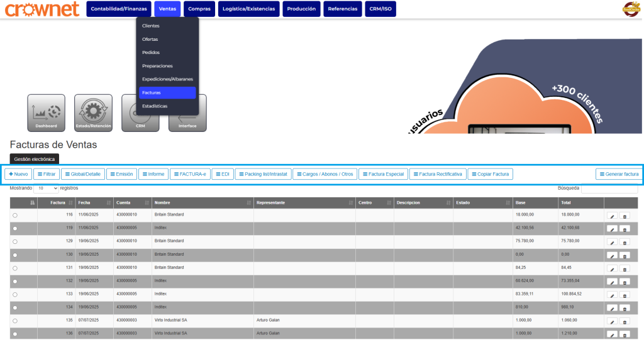This screenshot has height=340, width=644.
Task: Open Contabilidad/Finanzas menu
Action: (x=119, y=9)
